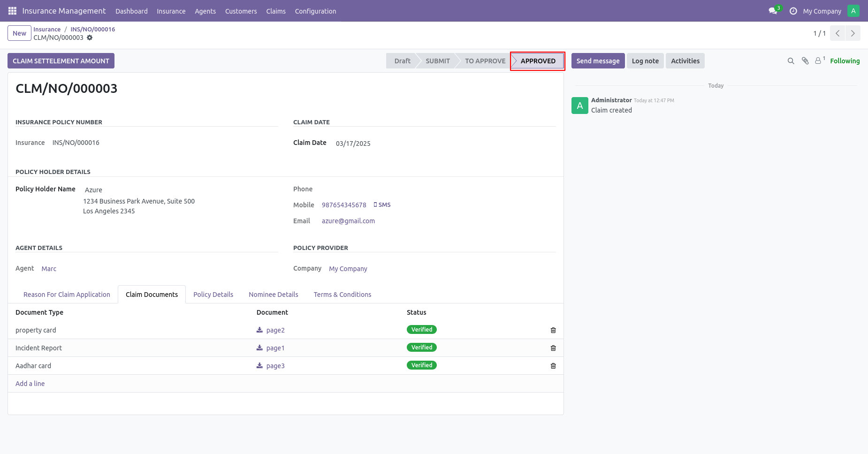Open the conversations chat icon
This screenshot has height=454, width=868.
[773, 11]
